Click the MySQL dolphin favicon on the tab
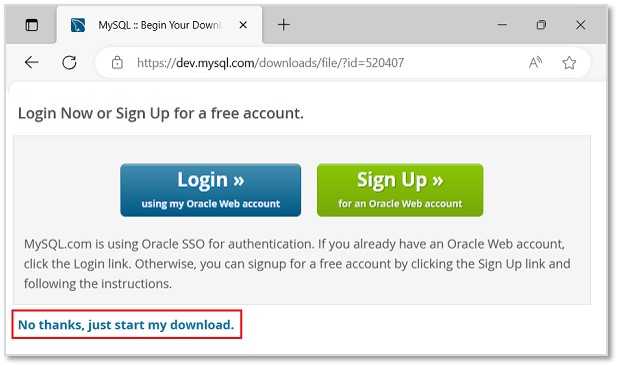The width and height of the screenshot is (619, 367). (x=78, y=25)
